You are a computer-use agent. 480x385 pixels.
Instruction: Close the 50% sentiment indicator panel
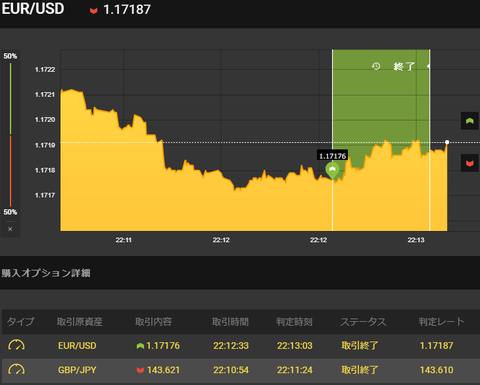click(x=10, y=229)
